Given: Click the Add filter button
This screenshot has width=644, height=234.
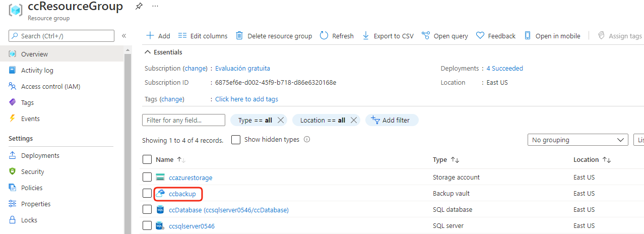Looking at the screenshot, I should click(392, 120).
